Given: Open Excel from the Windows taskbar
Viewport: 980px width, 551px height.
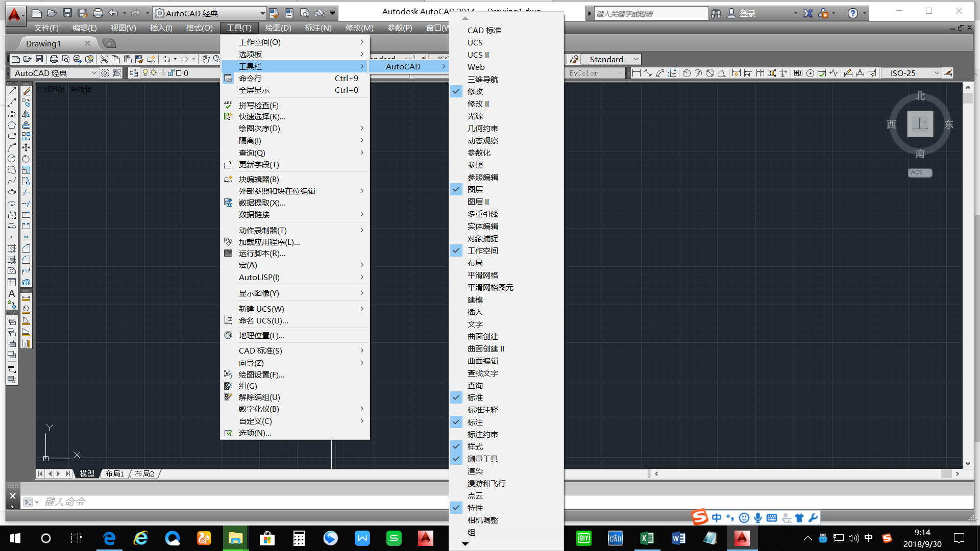Looking at the screenshot, I should click(x=647, y=538).
